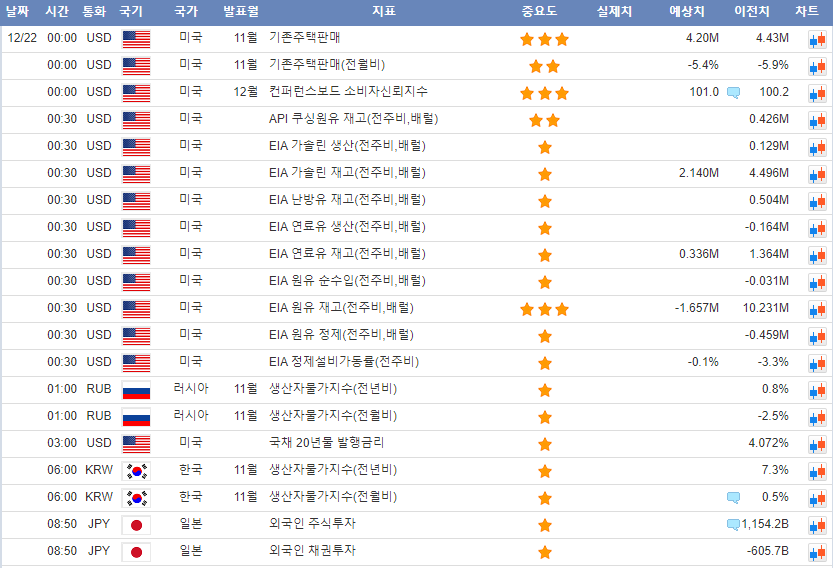833x568 pixels.
Task: Click three-star importance rating for EIA 원유 재고
Action: [544, 309]
